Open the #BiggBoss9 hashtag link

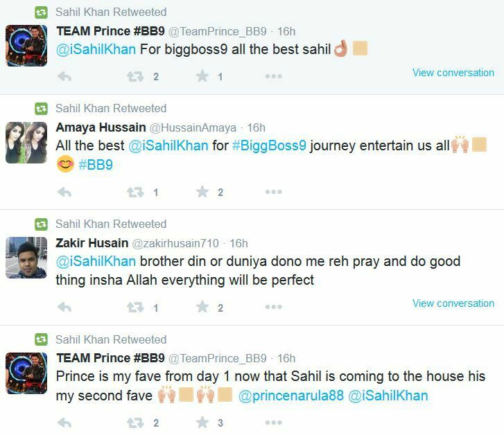click(x=269, y=146)
